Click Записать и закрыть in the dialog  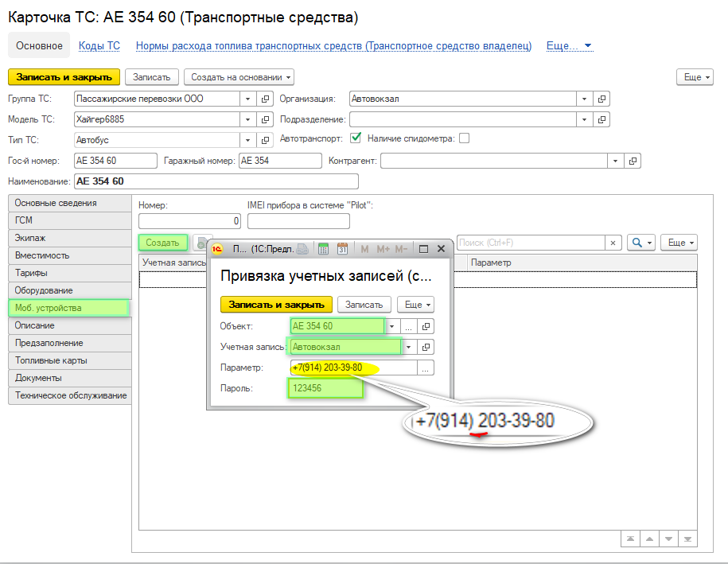276,304
